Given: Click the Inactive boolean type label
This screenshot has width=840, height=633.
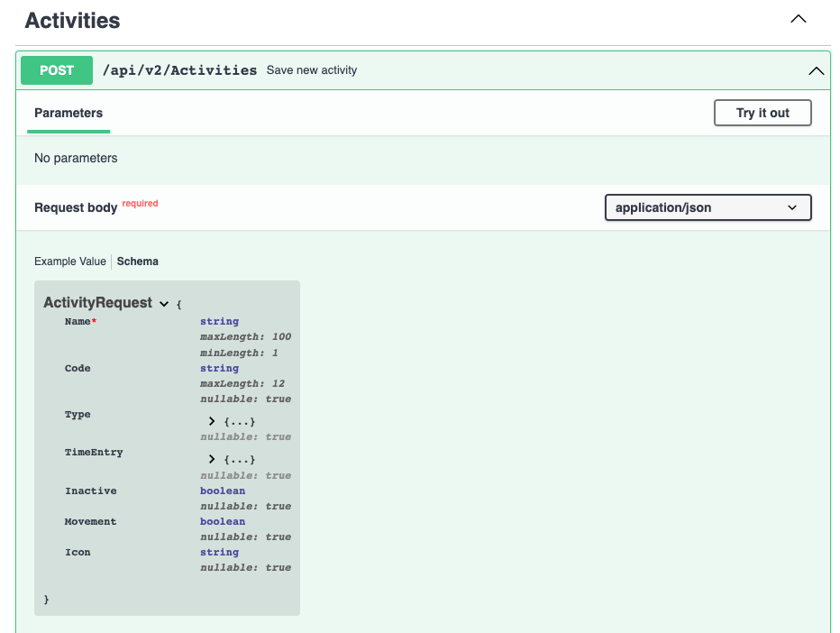Looking at the screenshot, I should point(222,491).
